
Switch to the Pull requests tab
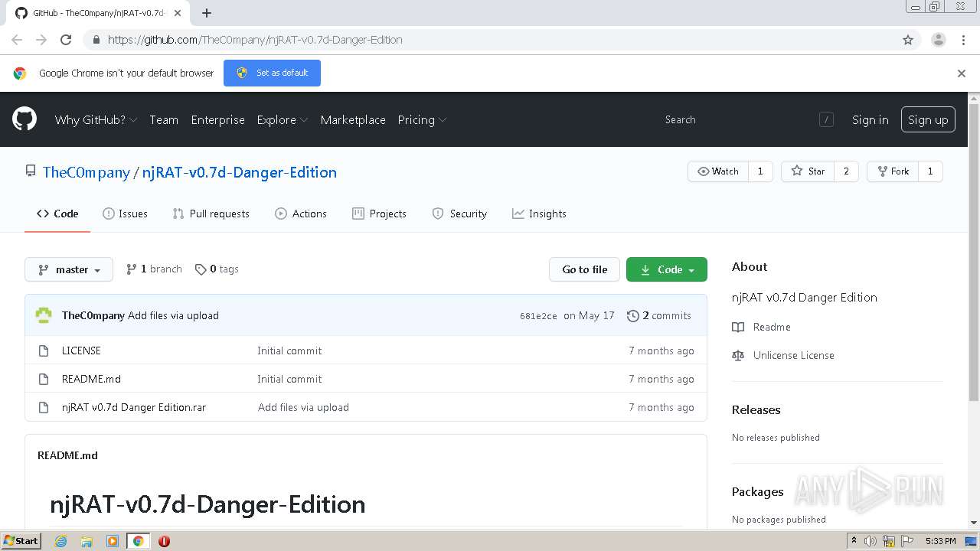click(x=211, y=214)
